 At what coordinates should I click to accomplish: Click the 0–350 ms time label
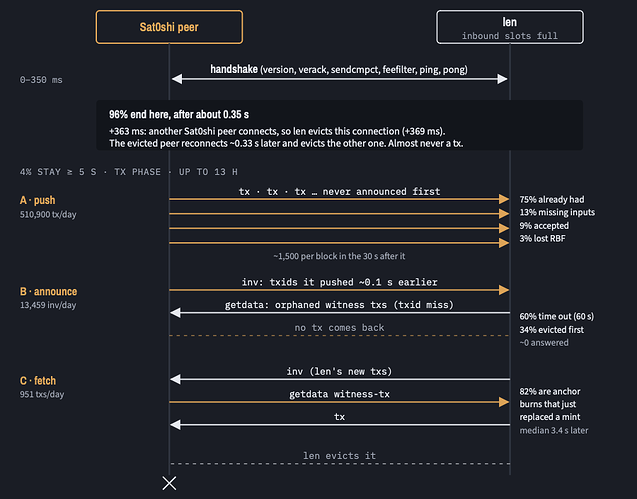[41, 80]
